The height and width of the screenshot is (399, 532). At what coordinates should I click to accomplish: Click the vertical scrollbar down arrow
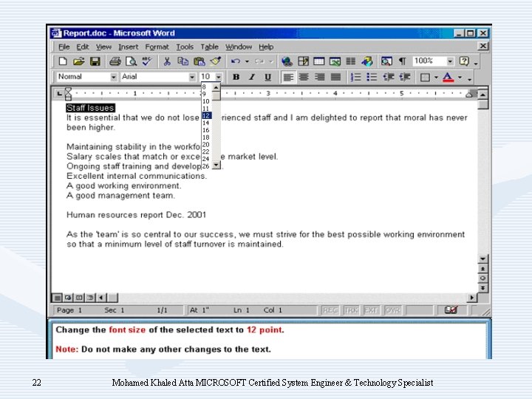tap(482, 259)
